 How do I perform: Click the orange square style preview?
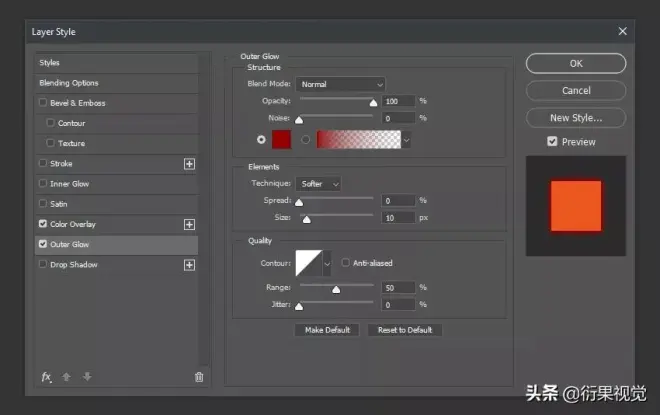576,206
